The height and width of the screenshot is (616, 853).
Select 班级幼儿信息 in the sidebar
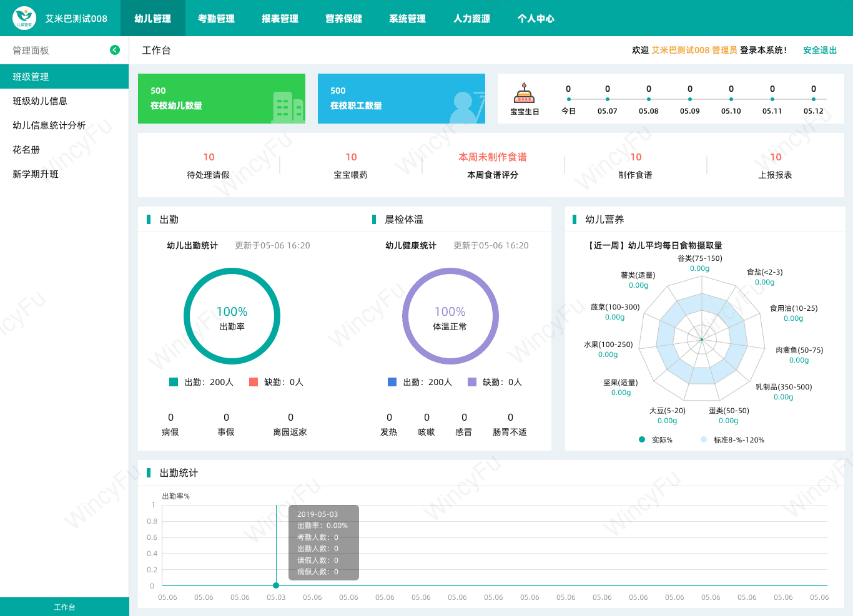(64, 101)
